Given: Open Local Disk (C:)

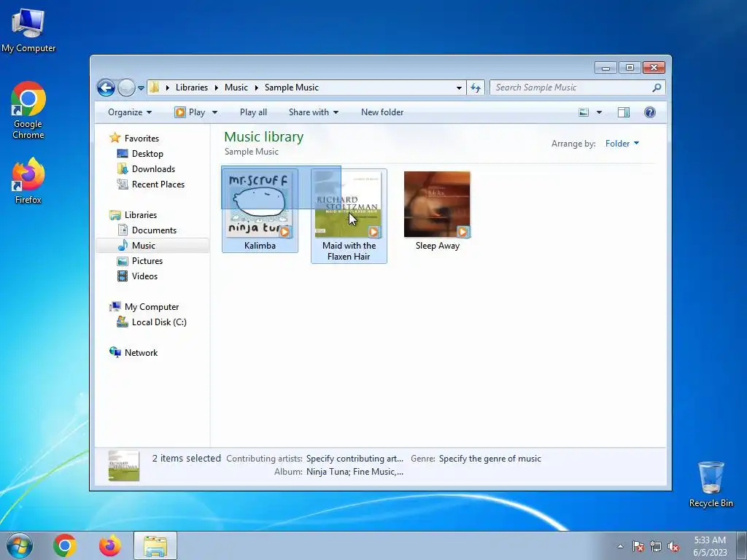Looking at the screenshot, I should click(159, 322).
